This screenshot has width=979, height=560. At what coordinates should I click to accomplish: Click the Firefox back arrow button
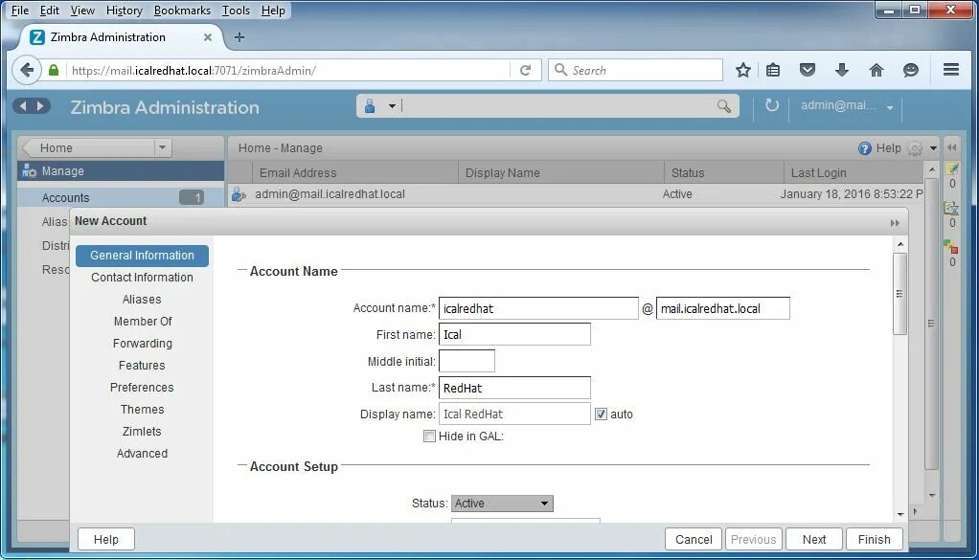pyautogui.click(x=27, y=70)
